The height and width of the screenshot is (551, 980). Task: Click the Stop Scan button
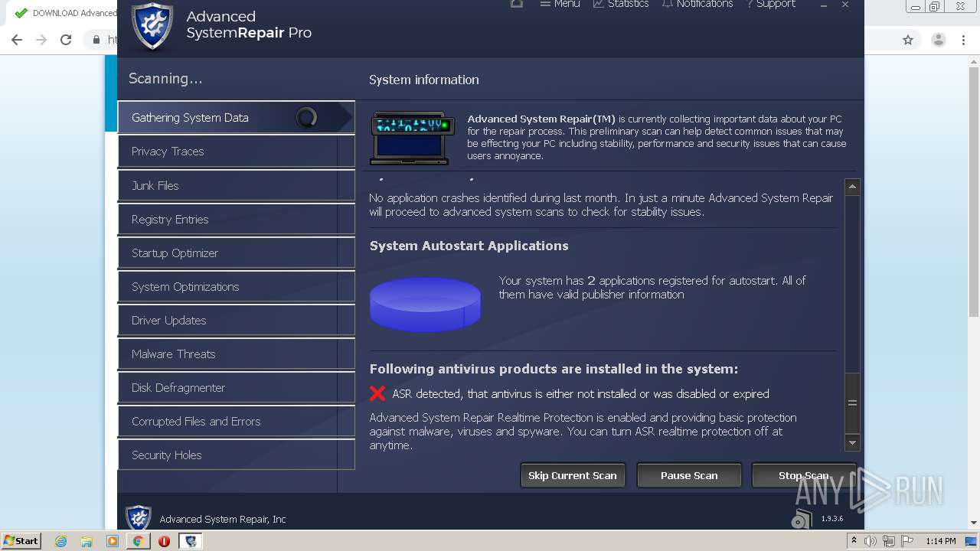[x=803, y=475]
